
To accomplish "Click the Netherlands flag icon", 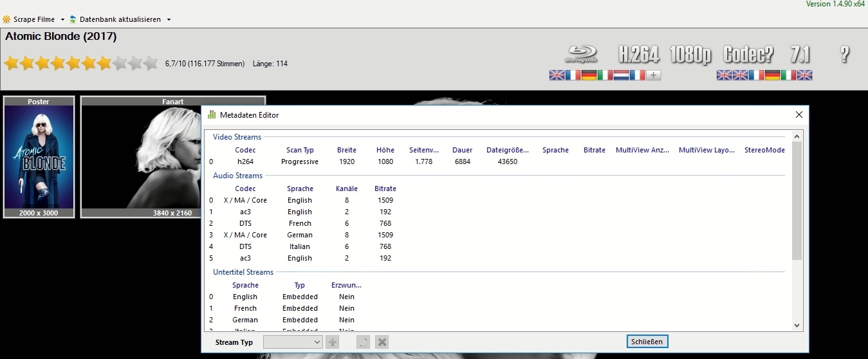I will coord(622,75).
